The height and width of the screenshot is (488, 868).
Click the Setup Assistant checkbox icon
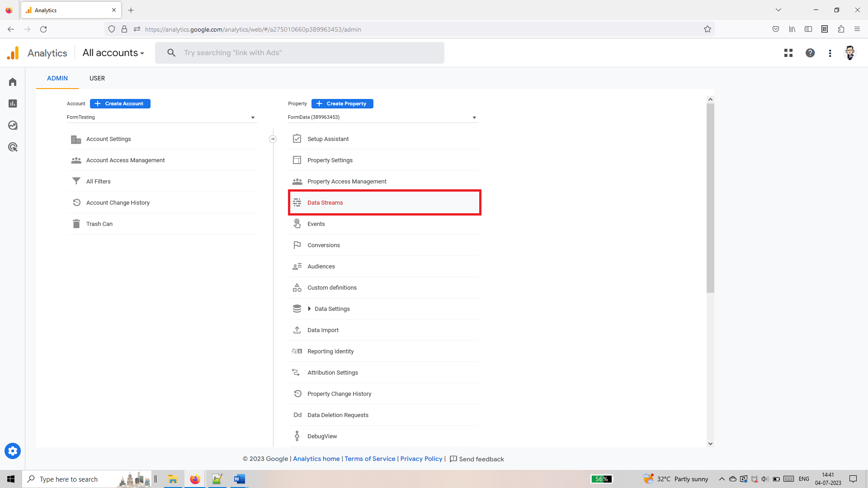297,139
